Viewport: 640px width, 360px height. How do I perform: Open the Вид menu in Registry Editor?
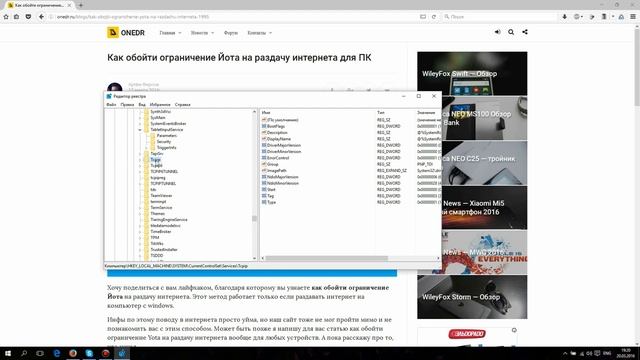(x=142, y=105)
